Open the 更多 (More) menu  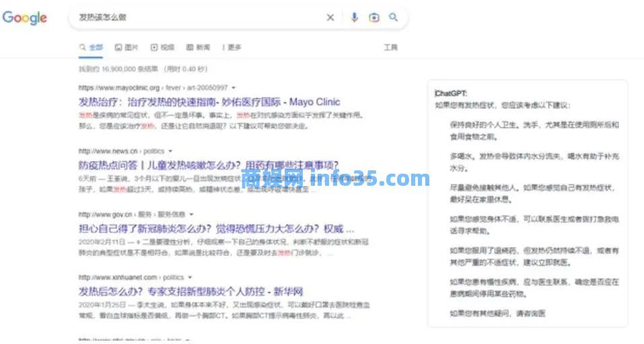tap(232, 48)
